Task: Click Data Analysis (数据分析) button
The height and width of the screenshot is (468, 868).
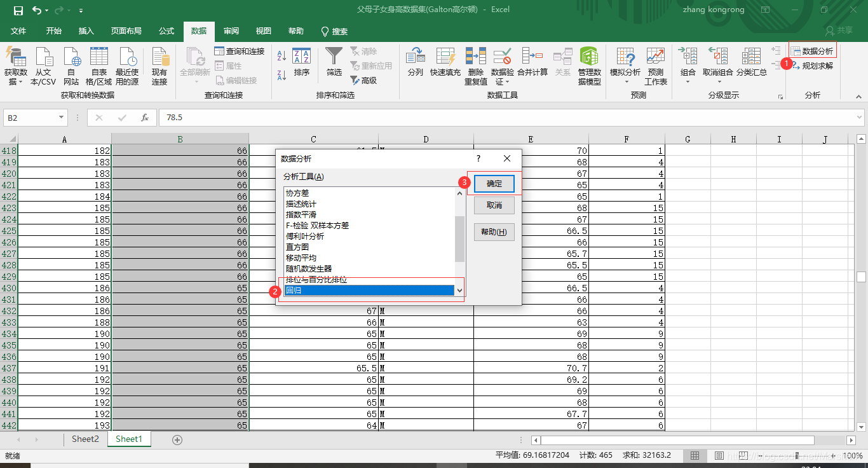Action: point(813,51)
